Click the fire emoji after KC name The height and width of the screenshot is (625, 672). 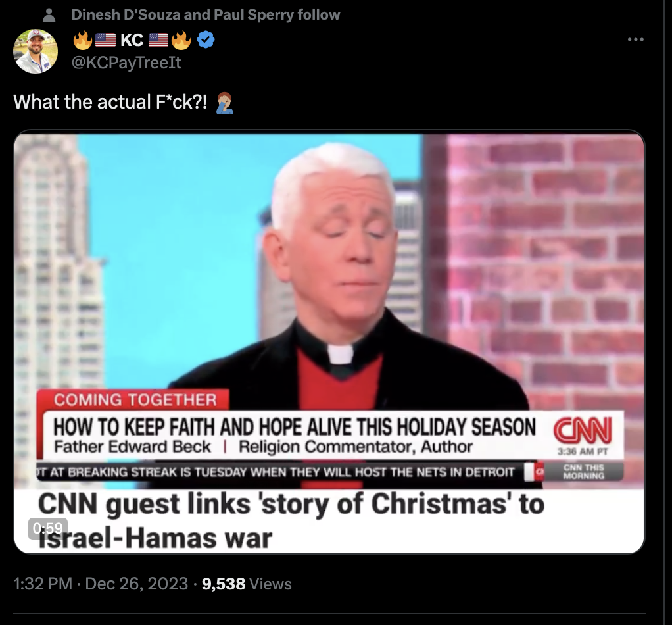tap(181, 40)
